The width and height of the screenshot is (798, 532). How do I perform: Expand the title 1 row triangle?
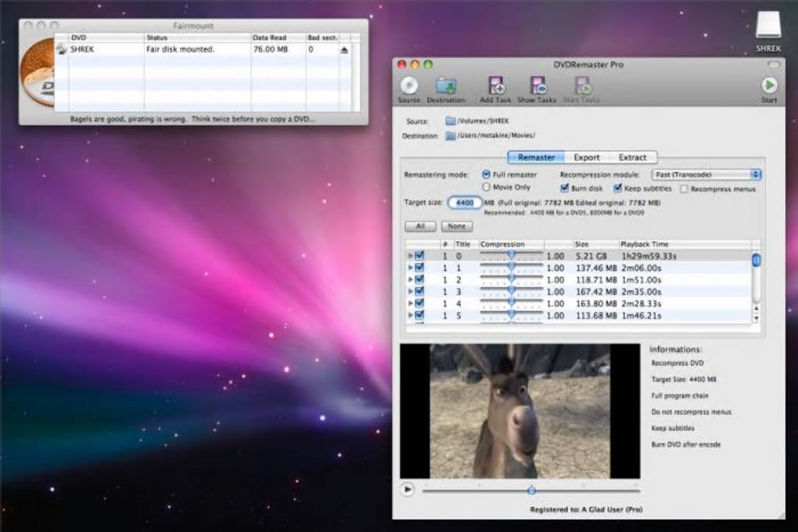[x=410, y=268]
